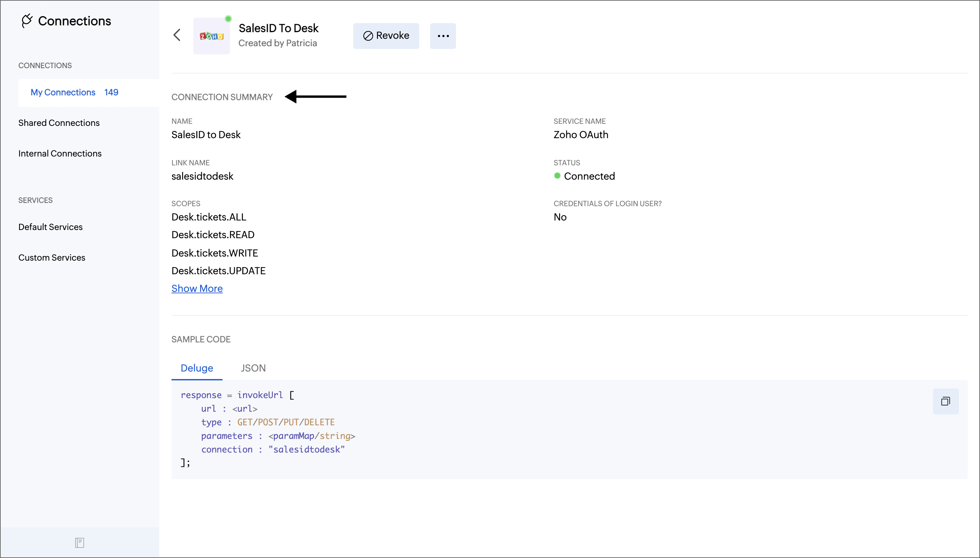This screenshot has width=980, height=558.
Task: Go to Internal Connections
Action: 60,153
